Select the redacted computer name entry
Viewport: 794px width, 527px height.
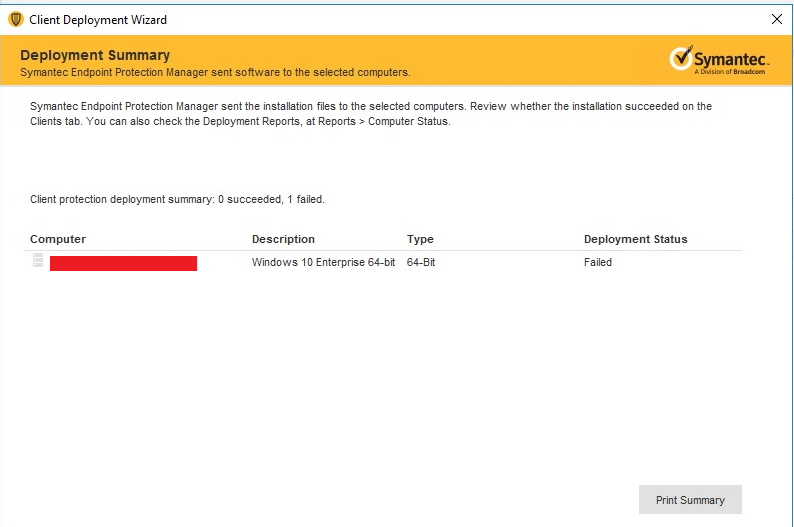click(123, 263)
